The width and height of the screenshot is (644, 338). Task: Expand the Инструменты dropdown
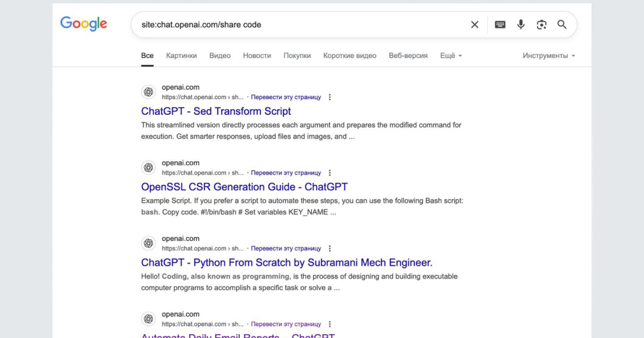549,55
